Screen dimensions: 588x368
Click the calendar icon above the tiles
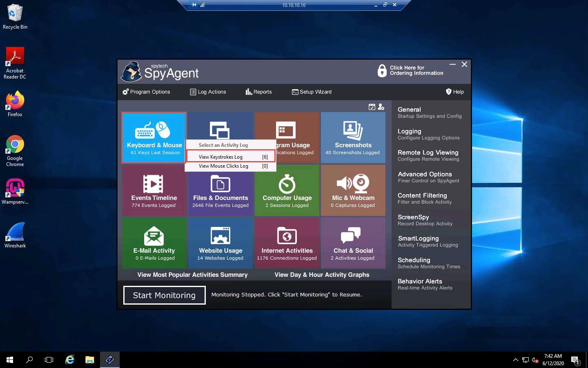(x=372, y=107)
